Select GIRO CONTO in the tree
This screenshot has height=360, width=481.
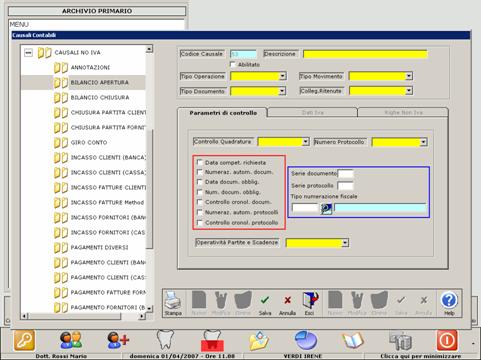click(89, 142)
